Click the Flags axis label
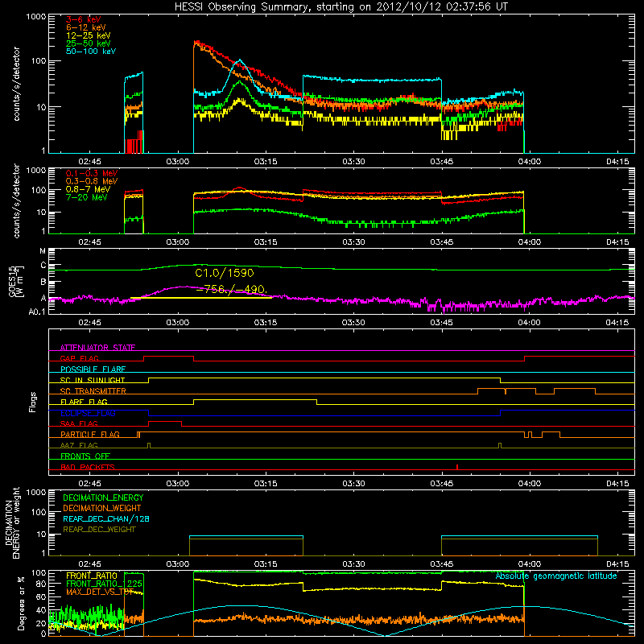 (x=33, y=402)
